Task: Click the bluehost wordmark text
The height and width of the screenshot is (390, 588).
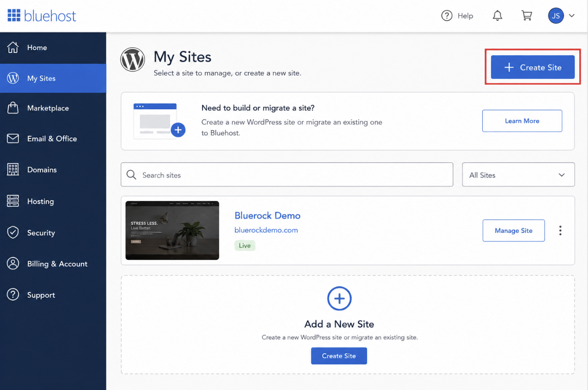Action: pos(50,16)
